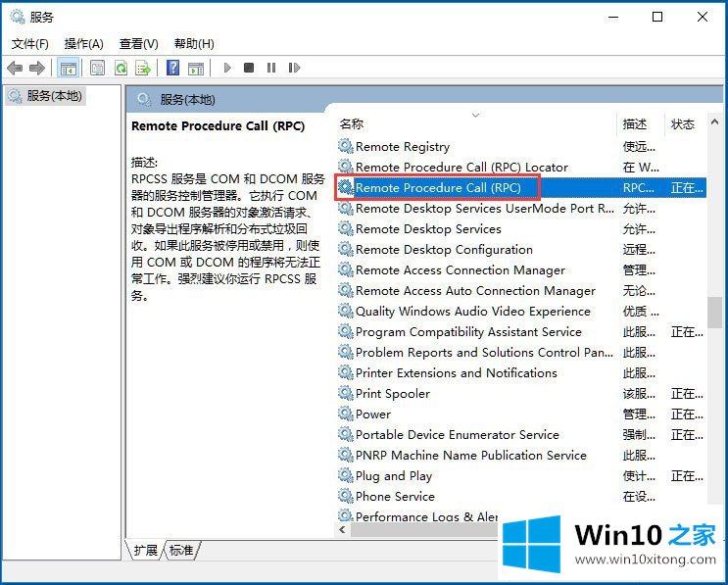The height and width of the screenshot is (585, 728).
Task: Open the 文件(F) menu
Action: (29, 44)
